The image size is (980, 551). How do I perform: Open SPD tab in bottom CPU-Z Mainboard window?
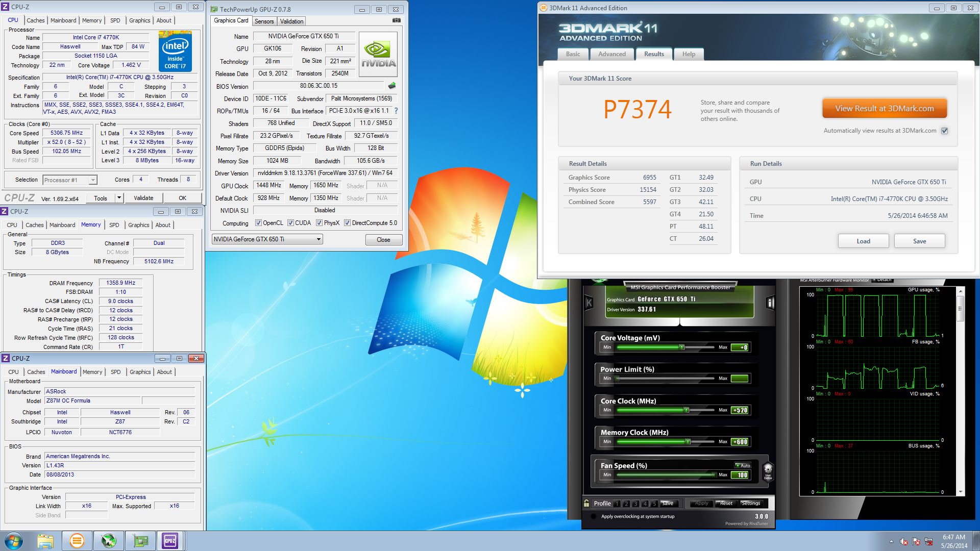click(116, 372)
